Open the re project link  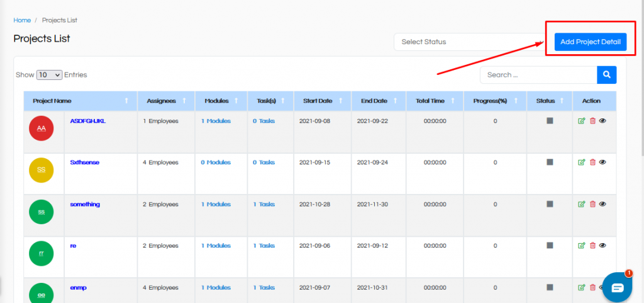pos(73,246)
